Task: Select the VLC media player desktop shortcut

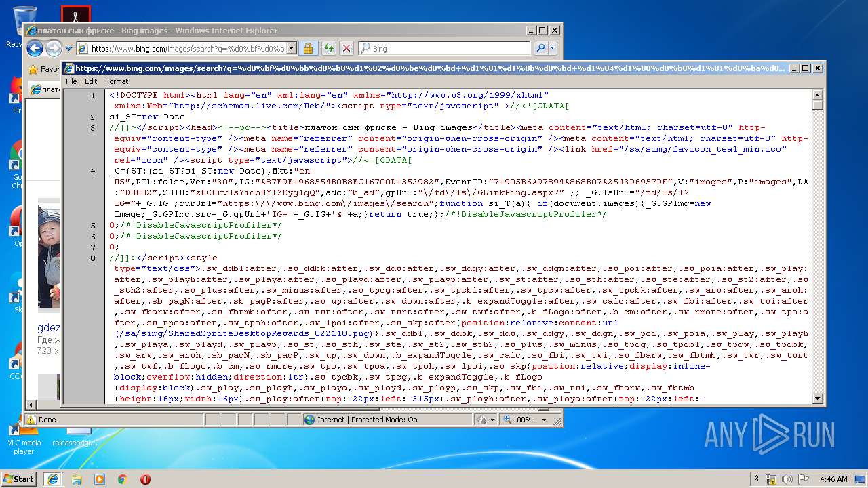Action: 24,438
